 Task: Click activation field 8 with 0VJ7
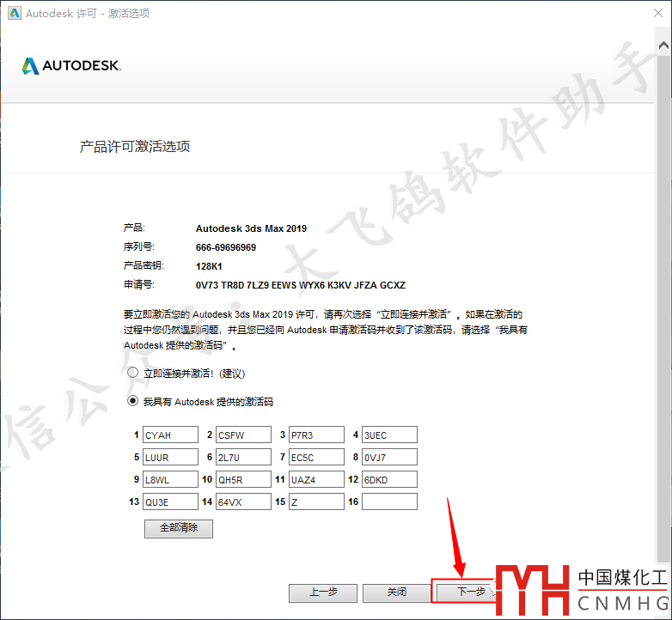coord(389,458)
